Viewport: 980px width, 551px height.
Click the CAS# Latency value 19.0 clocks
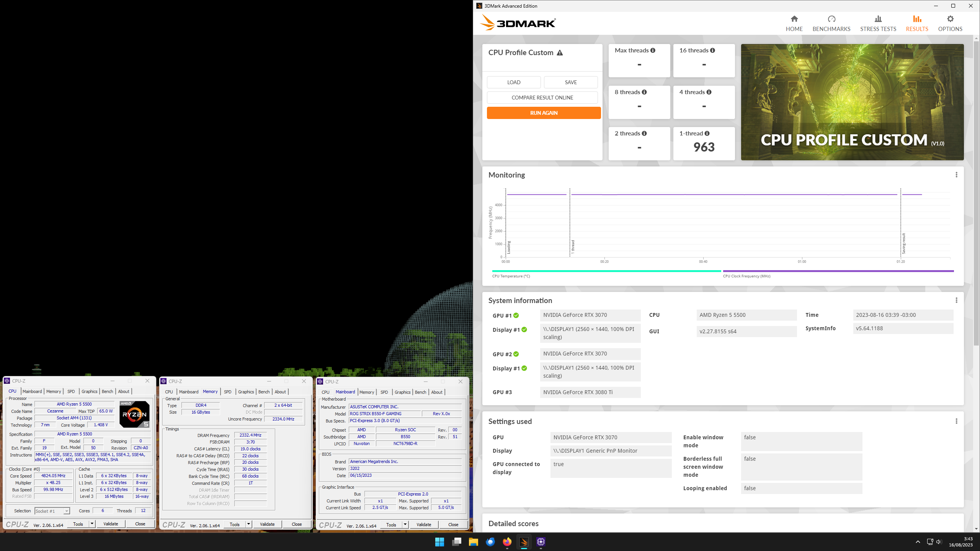tap(250, 449)
